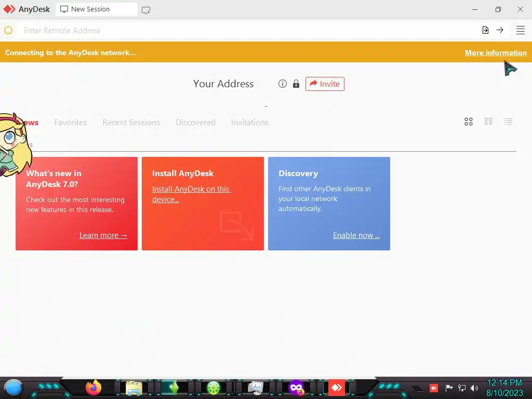Screen dimensions: 532x399
Task: Select the New Session tab
Action: 97,9
